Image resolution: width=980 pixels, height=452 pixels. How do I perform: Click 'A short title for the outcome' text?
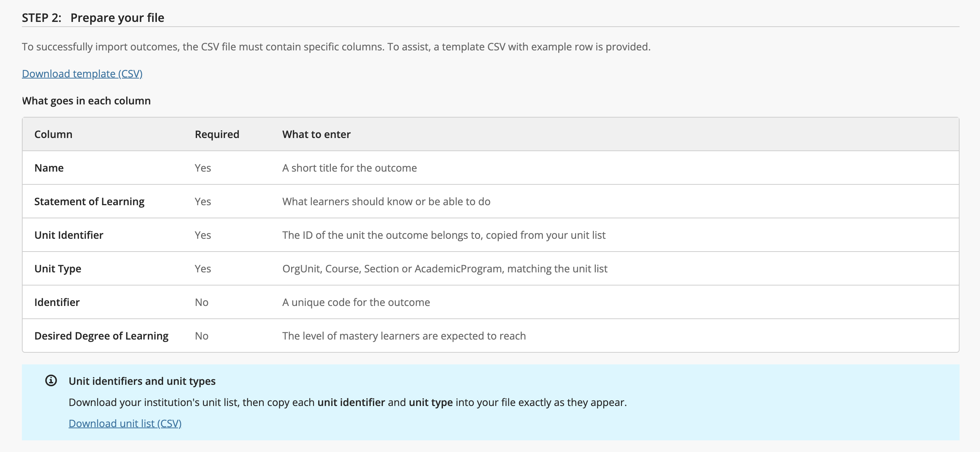pos(349,168)
